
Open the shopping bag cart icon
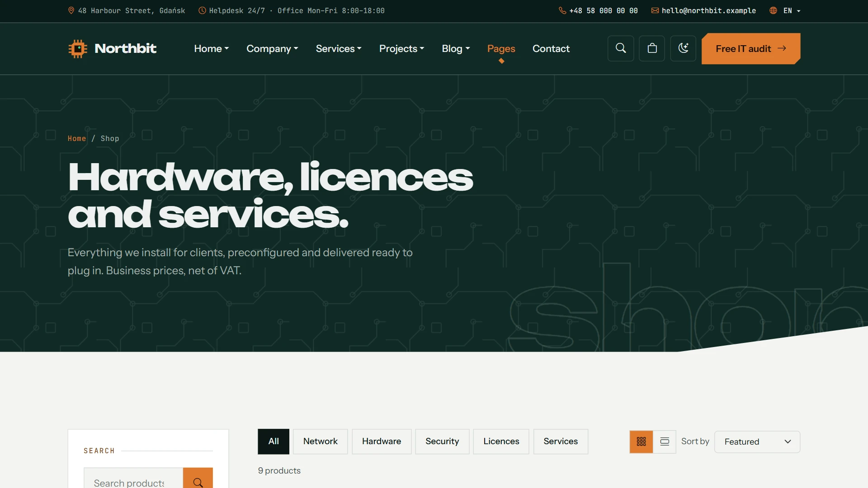click(652, 48)
